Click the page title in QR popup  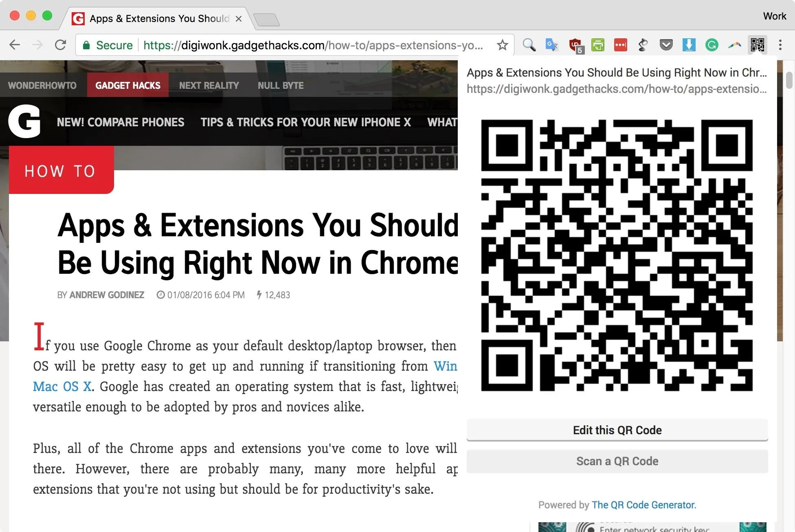pyautogui.click(x=617, y=73)
